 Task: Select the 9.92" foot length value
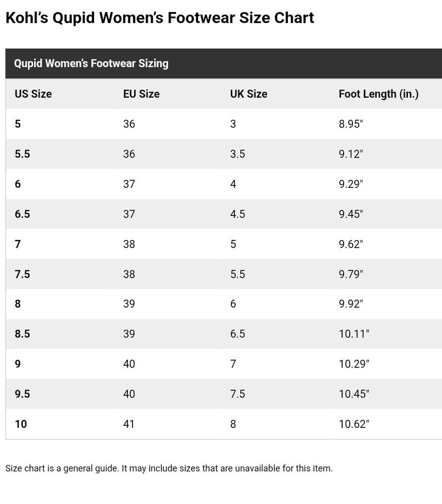(x=351, y=304)
